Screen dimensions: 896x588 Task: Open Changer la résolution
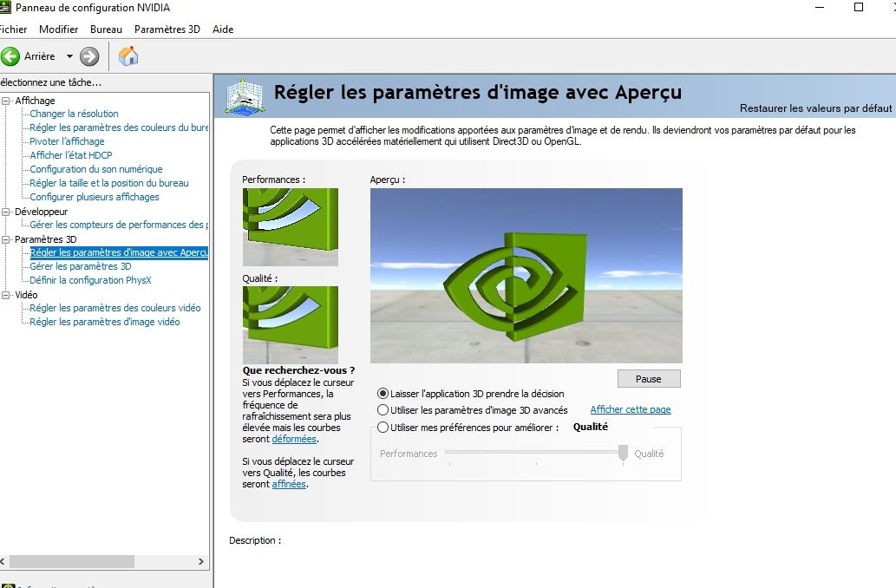(74, 114)
